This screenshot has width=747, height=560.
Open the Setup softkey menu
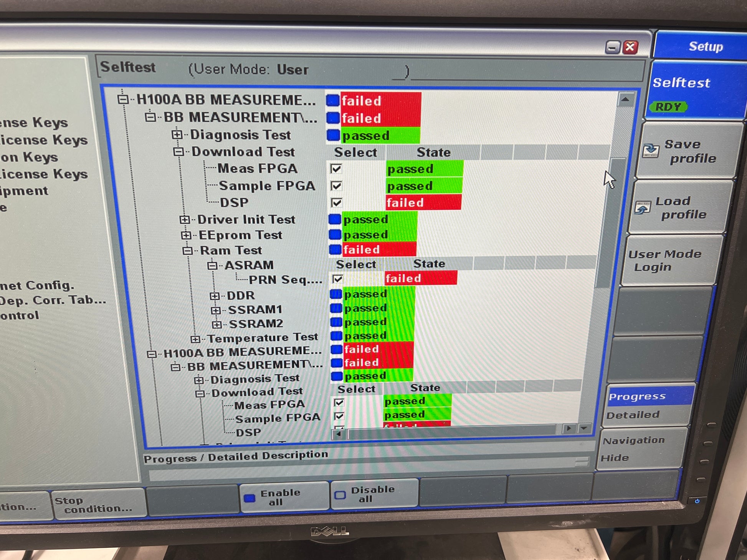click(701, 46)
